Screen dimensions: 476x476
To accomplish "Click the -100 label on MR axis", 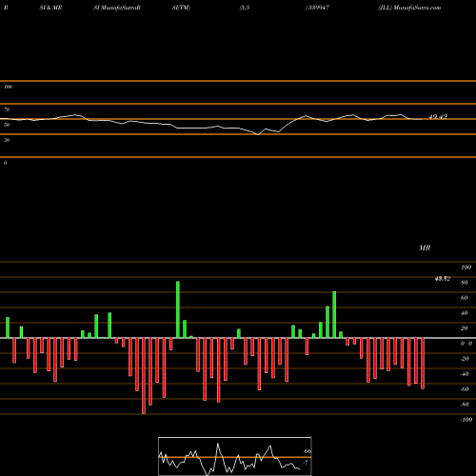I will tap(466, 420).
